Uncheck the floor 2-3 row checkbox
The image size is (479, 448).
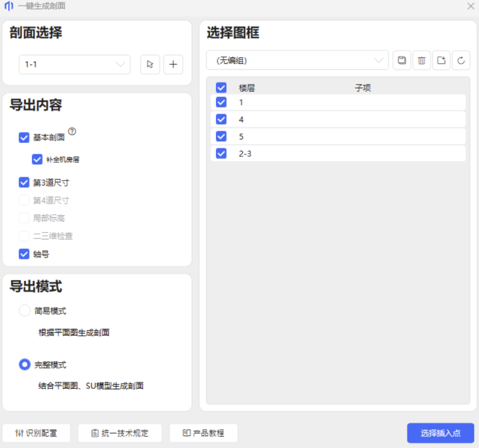click(x=221, y=153)
